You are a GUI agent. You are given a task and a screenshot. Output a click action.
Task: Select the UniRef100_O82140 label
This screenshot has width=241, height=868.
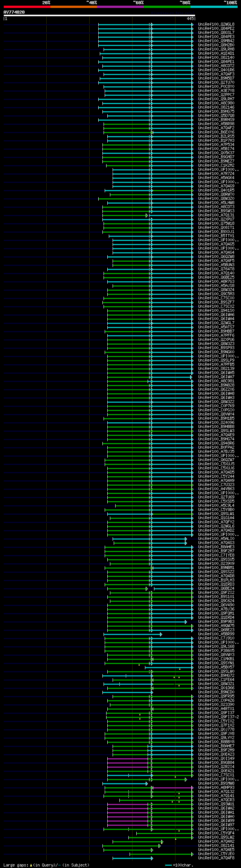point(216,58)
